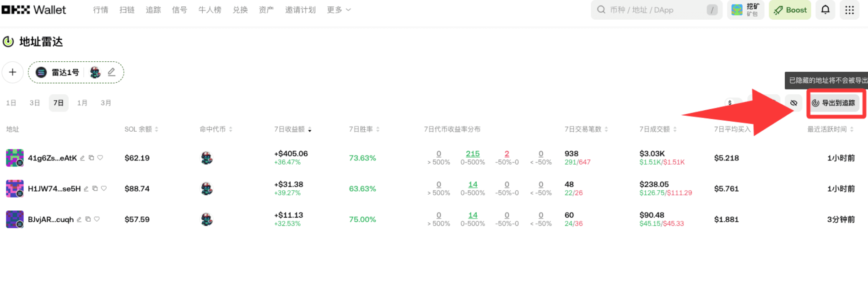Sort by SOL 余额 column
The image size is (868, 288).
[141, 129]
